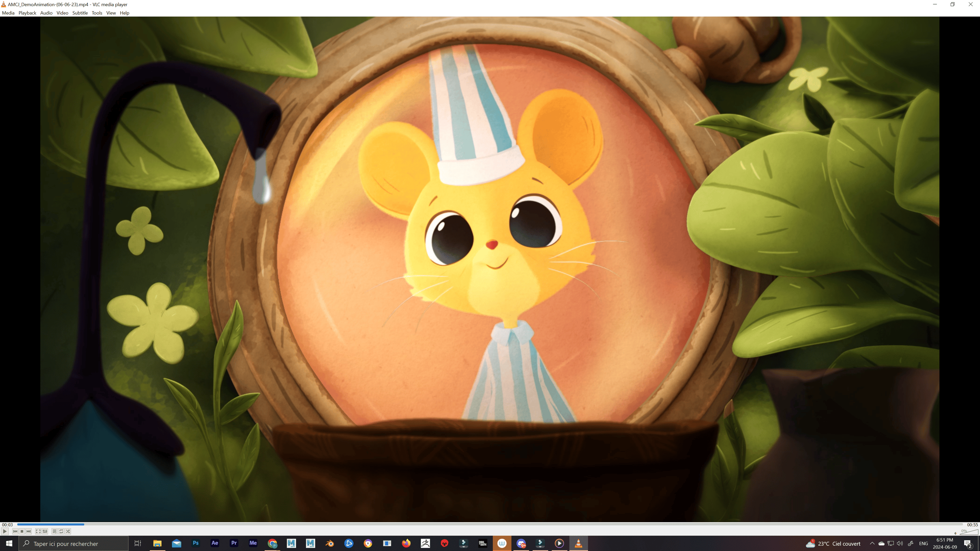Screen dimensions: 980x551
Task: Seek on the playback progress bar
Action: (x=491, y=524)
